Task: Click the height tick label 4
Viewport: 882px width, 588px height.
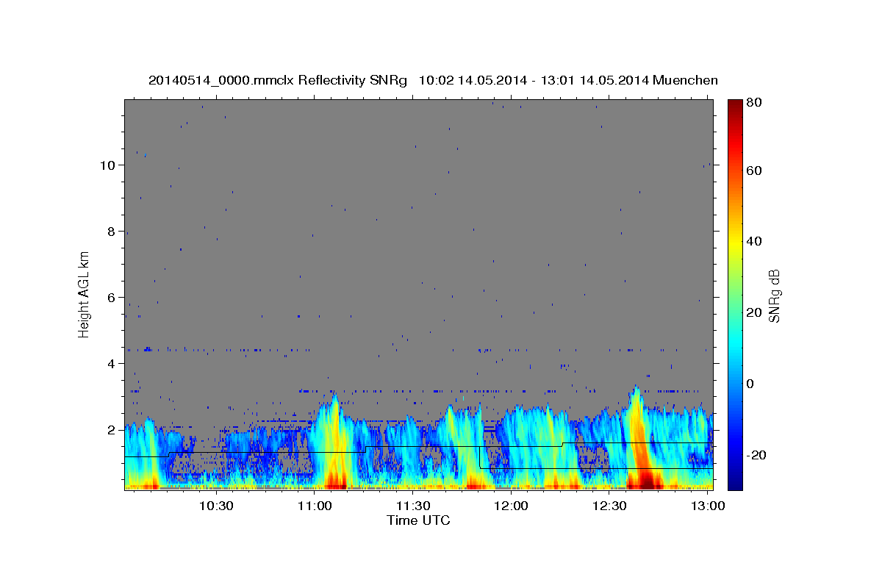Action: click(112, 364)
